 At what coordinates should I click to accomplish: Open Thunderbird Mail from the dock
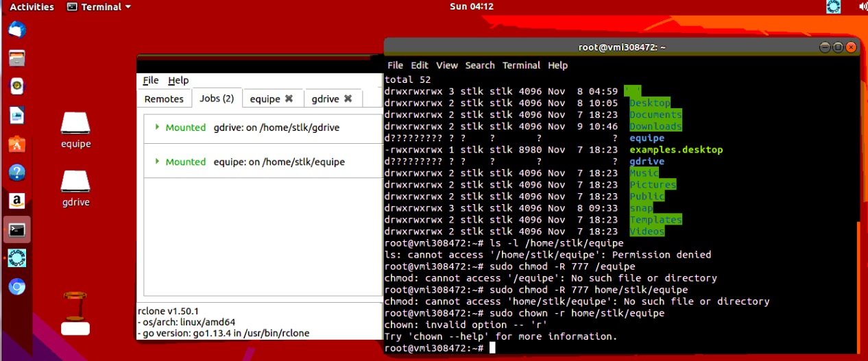(x=17, y=30)
